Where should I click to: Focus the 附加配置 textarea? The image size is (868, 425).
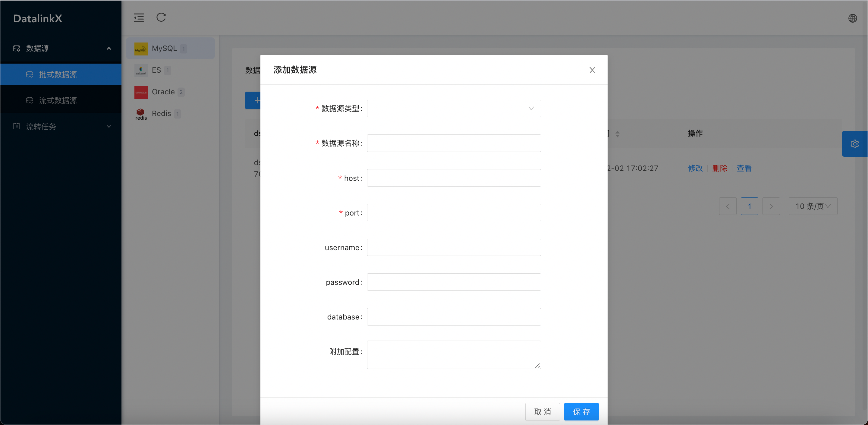[x=454, y=354]
